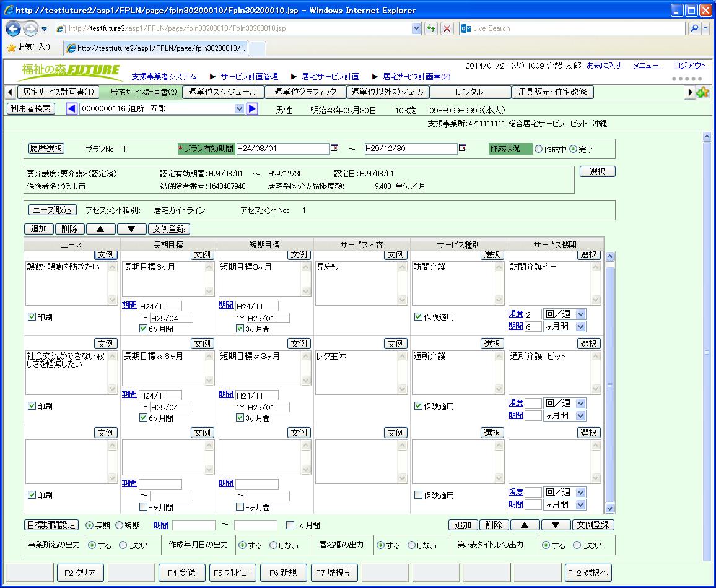This screenshot has width=716, height=588.
Task: Show next user with right blue arrow
Action: (x=252, y=108)
